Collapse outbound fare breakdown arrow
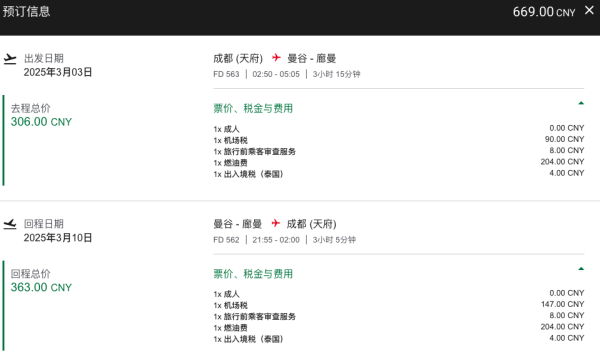 tap(581, 103)
